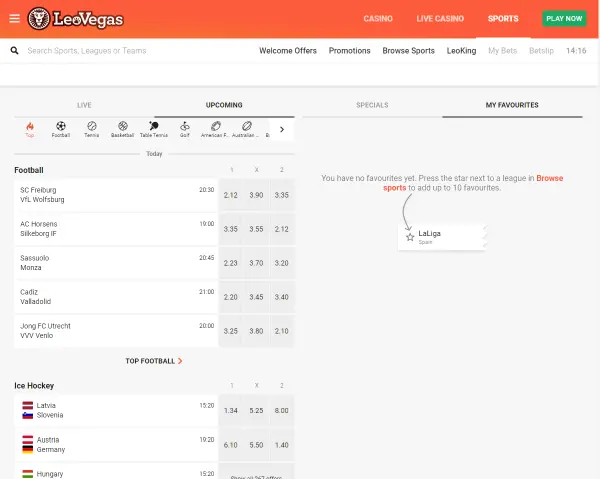This screenshot has width=600, height=479.
Task: Select Cadiz win odds 2.20
Action: coord(231,297)
